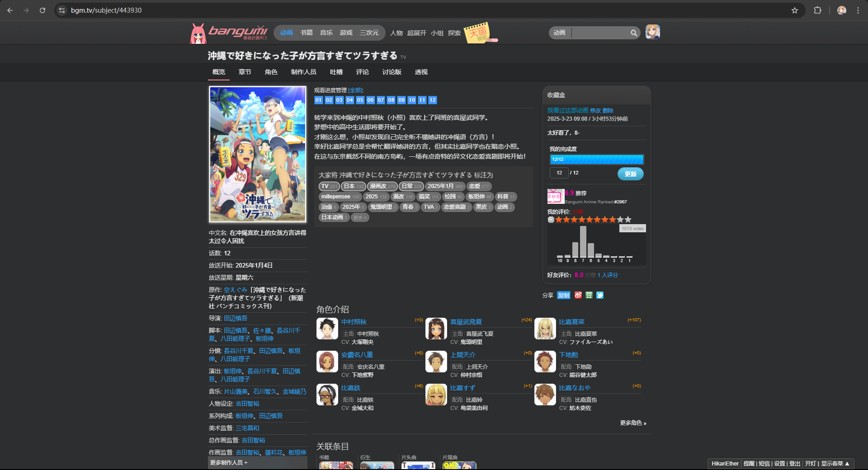Toggle episode 03 watch status
Viewport: 868px width, 470px height.
pyautogui.click(x=339, y=100)
